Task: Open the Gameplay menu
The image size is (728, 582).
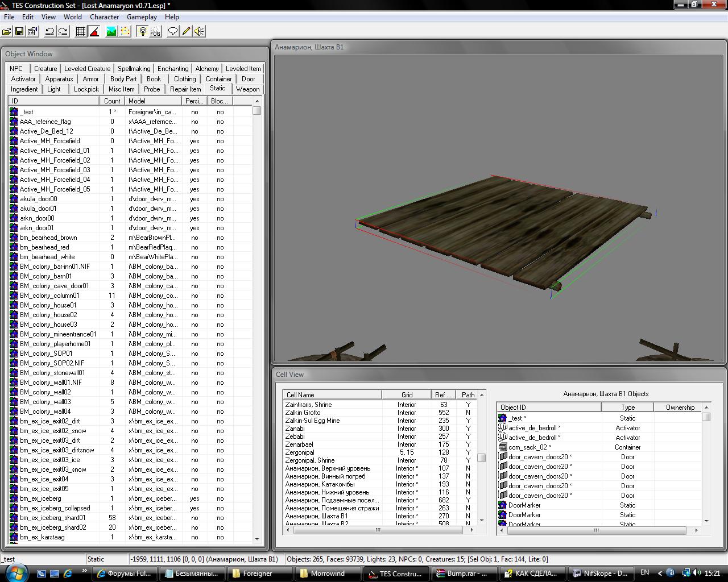Action: (142, 17)
